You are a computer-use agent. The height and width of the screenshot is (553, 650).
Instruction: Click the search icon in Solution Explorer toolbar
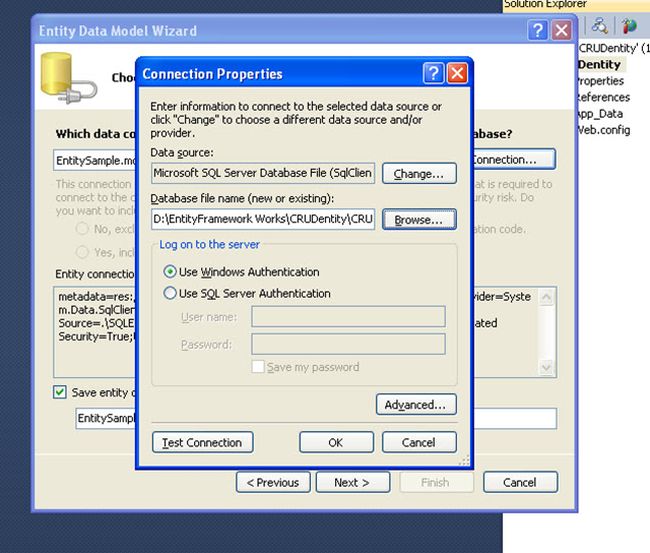[x=600, y=26]
